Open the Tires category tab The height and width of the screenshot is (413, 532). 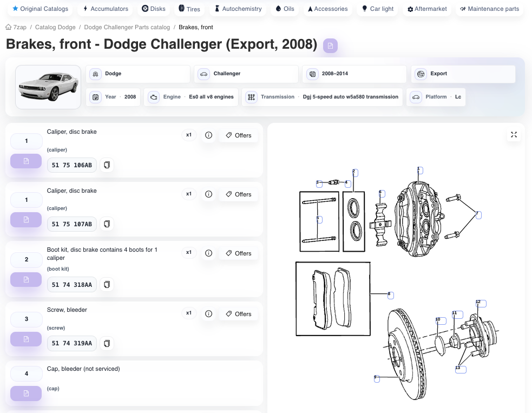tap(189, 9)
